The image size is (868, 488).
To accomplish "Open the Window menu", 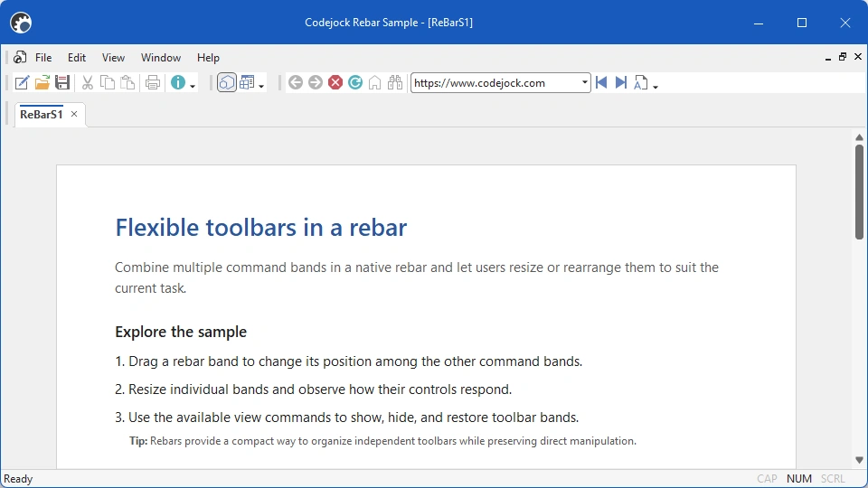I will (x=161, y=58).
